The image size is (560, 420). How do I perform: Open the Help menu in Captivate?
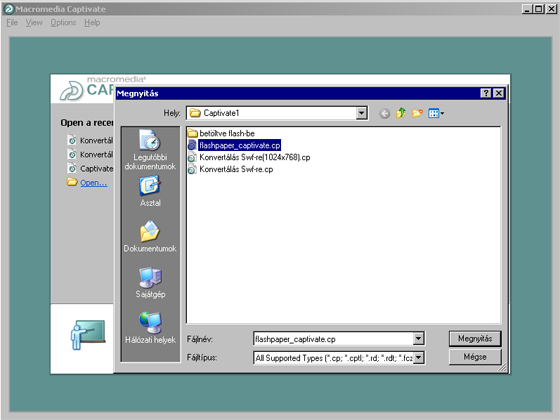click(92, 23)
